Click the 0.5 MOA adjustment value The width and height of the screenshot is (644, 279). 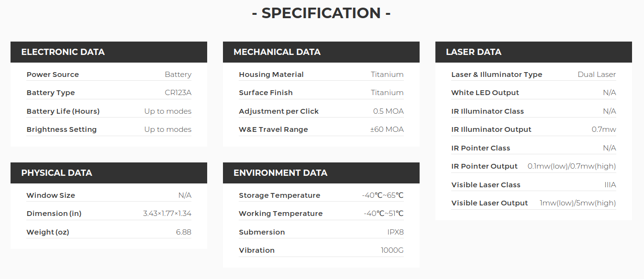pos(389,111)
